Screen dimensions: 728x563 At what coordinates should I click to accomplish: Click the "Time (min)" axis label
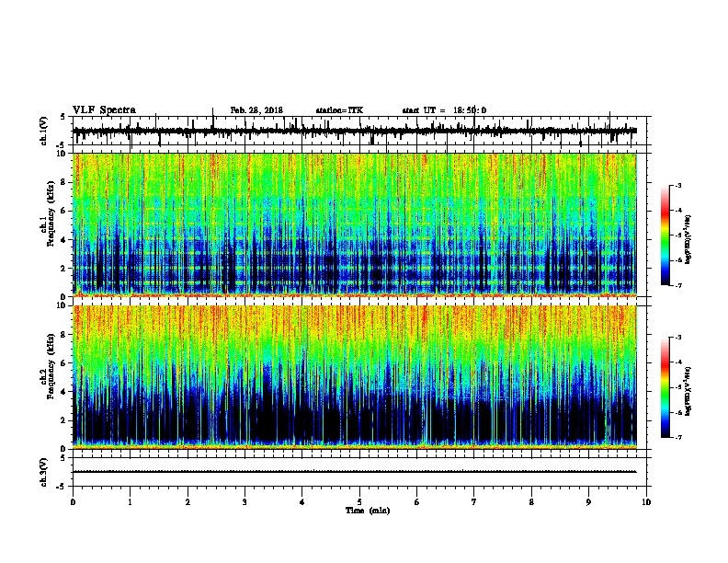[x=368, y=511]
